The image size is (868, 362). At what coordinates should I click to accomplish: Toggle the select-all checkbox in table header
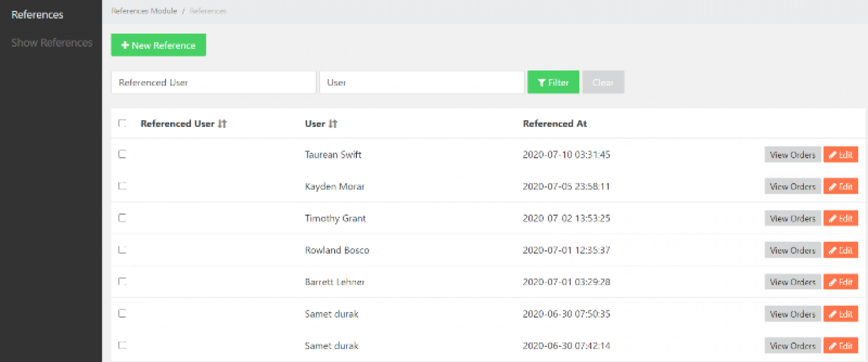tap(122, 123)
